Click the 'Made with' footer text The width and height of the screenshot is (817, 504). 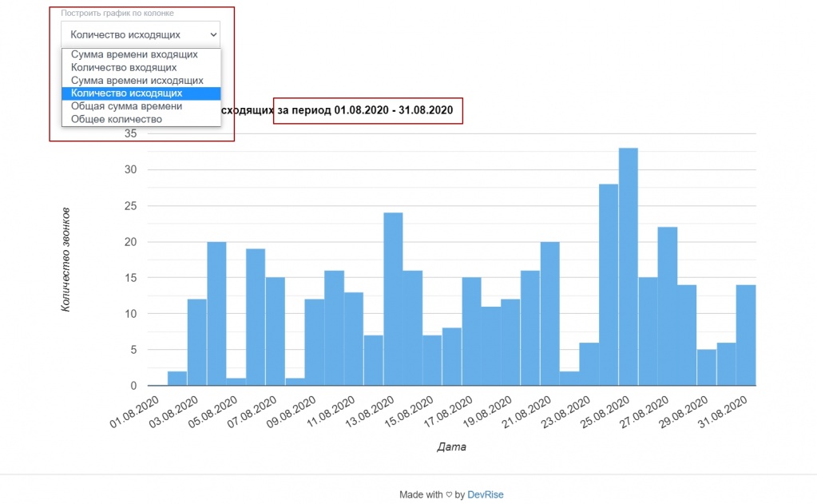click(x=421, y=494)
